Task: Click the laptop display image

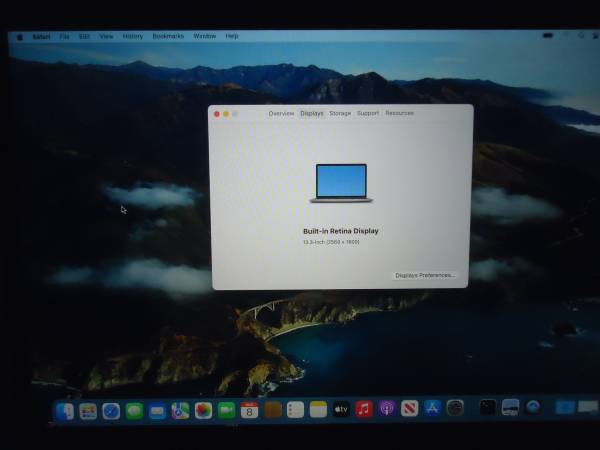Action: 340,184
